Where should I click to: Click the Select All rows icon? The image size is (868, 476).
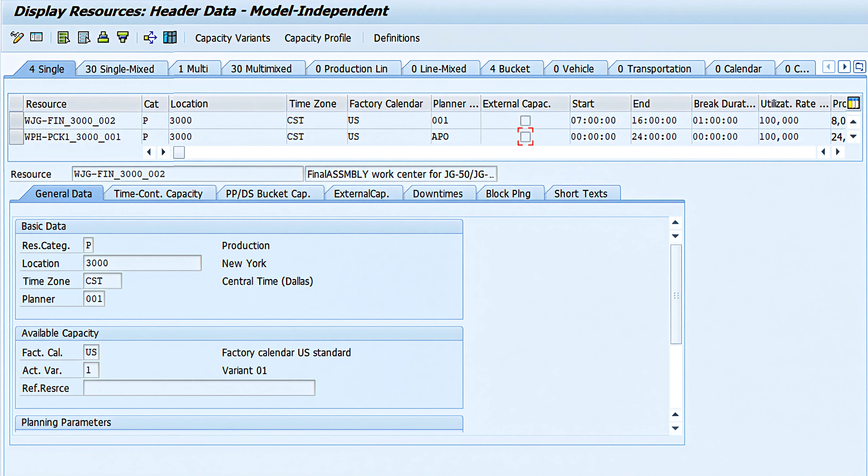pos(64,37)
